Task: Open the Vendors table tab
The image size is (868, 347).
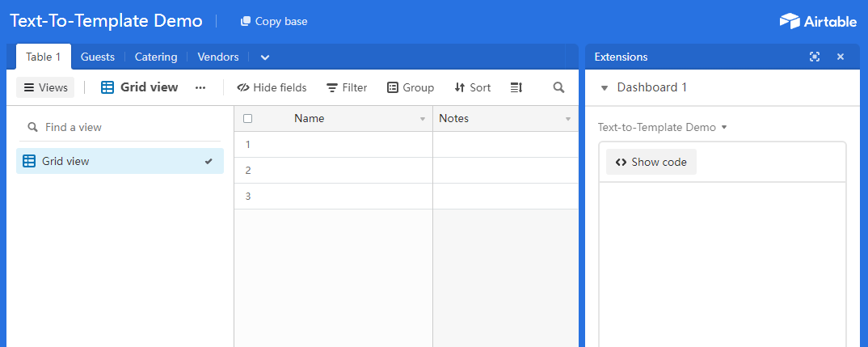Action: coord(218,57)
